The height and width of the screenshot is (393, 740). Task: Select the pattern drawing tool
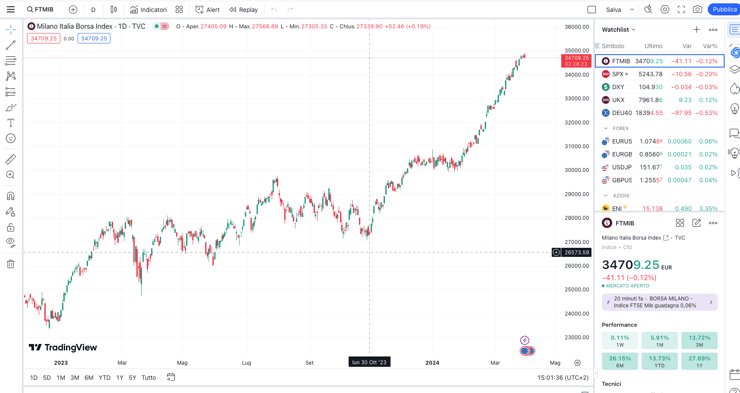click(x=10, y=76)
